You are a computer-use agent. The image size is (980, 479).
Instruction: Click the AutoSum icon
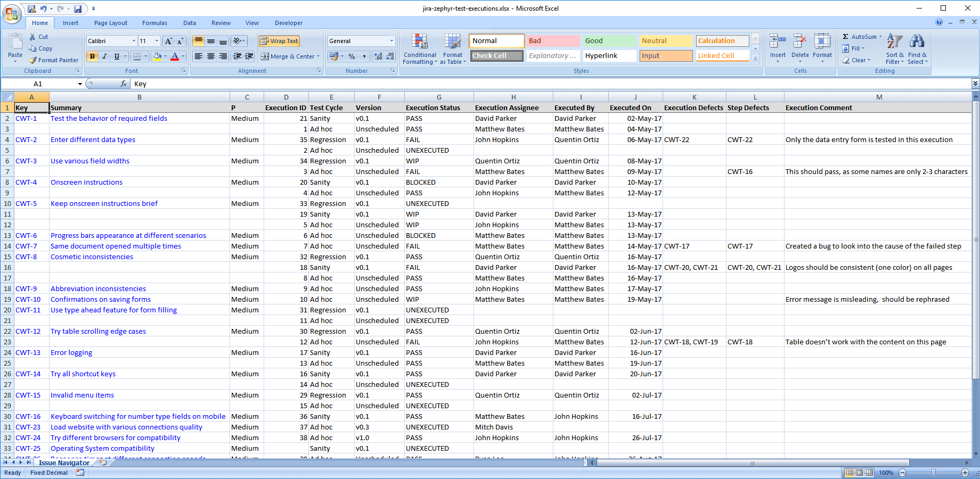(846, 36)
